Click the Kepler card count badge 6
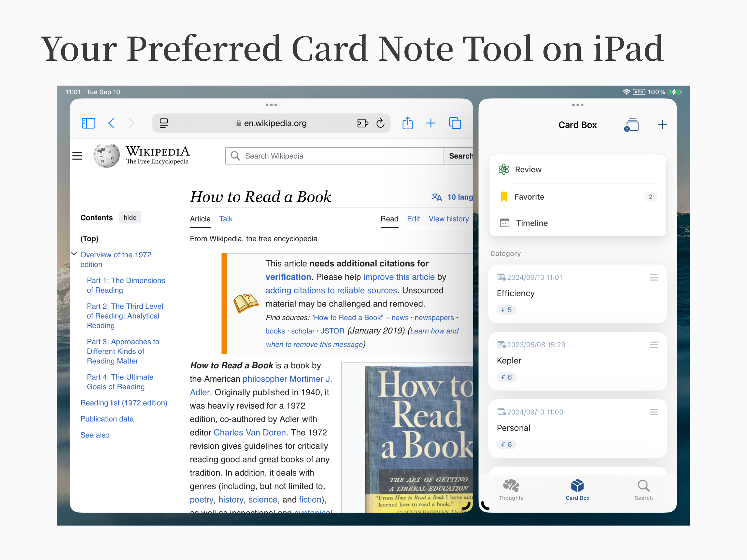 506,377
